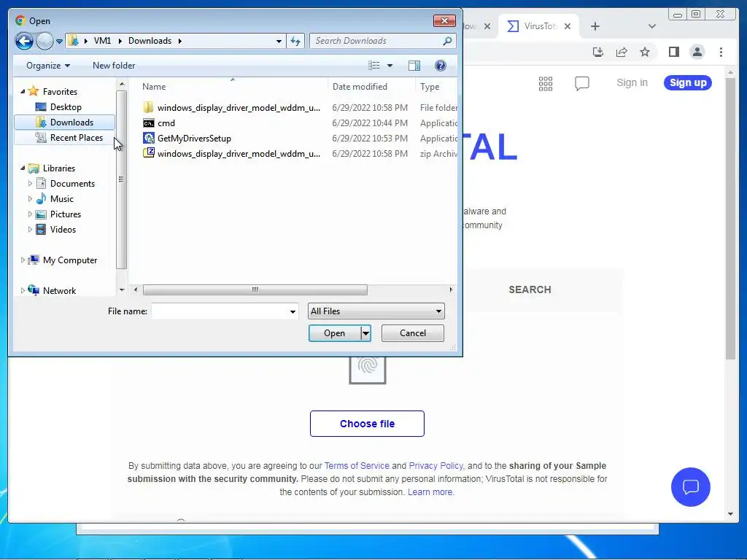Screen dimensions: 747x560
Task: Toggle the preview pane icon
Action: click(x=414, y=66)
